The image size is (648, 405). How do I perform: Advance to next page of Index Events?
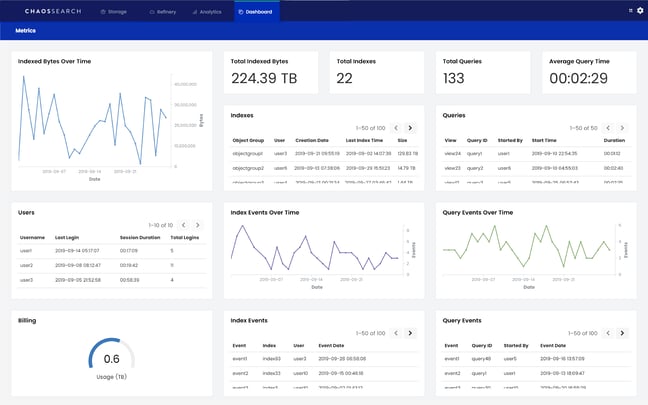(411, 332)
